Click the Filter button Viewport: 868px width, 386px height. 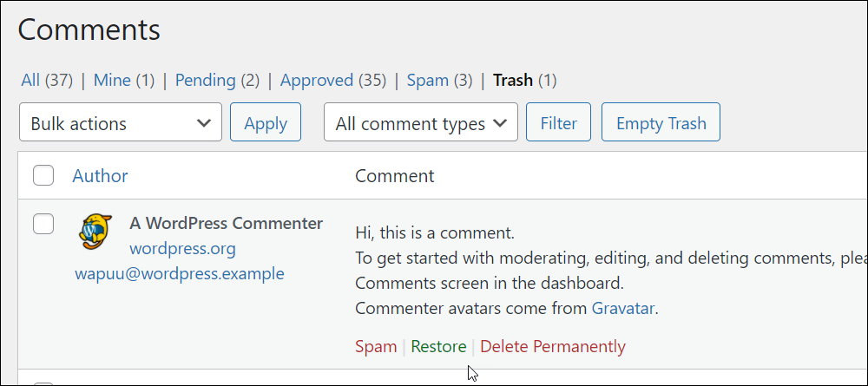point(558,121)
